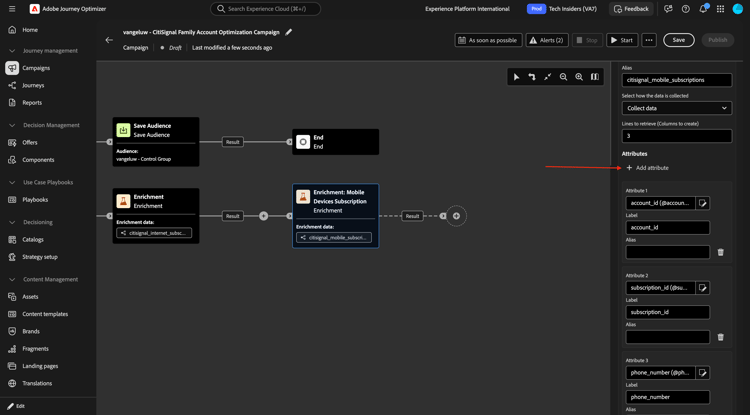Edit campaign name with pencil icon
Screen dimensions: 750x415
288,32
